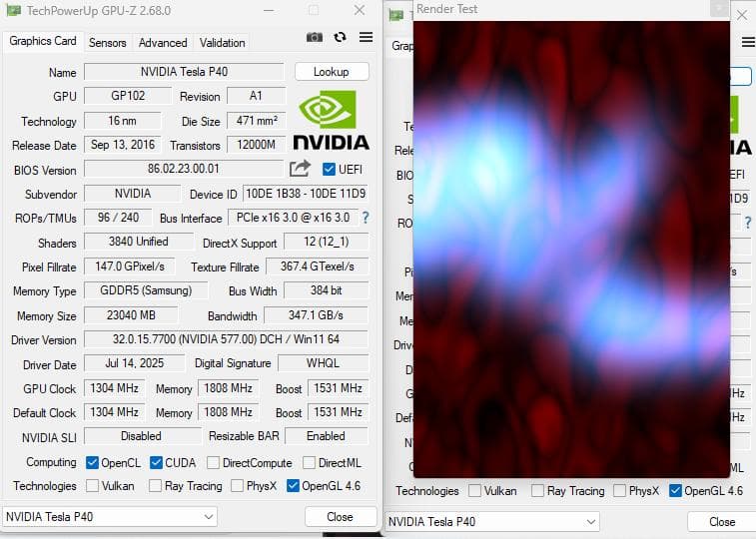Toggle Vulkan checkbox in the second GPU-Z window
The height and width of the screenshot is (539, 756).
coord(475,490)
